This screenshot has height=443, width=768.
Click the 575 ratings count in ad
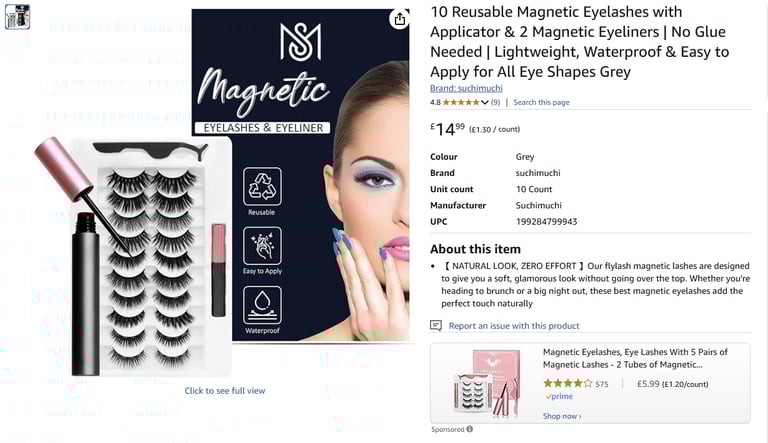(602, 384)
